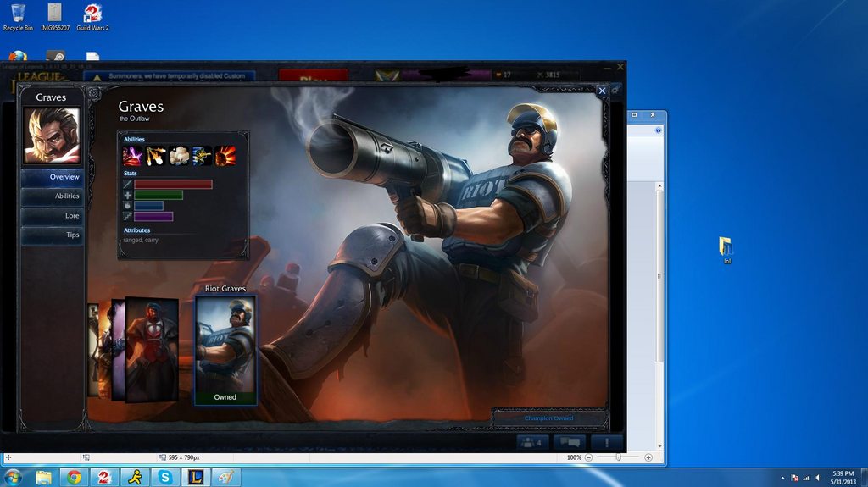Open the taskbar clock showing 5:39 PM
Image resolution: width=868 pixels, height=487 pixels.
coord(843,478)
